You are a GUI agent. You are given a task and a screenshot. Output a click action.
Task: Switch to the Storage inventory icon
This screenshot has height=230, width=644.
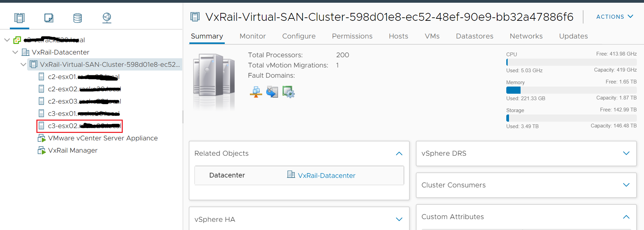point(78,18)
